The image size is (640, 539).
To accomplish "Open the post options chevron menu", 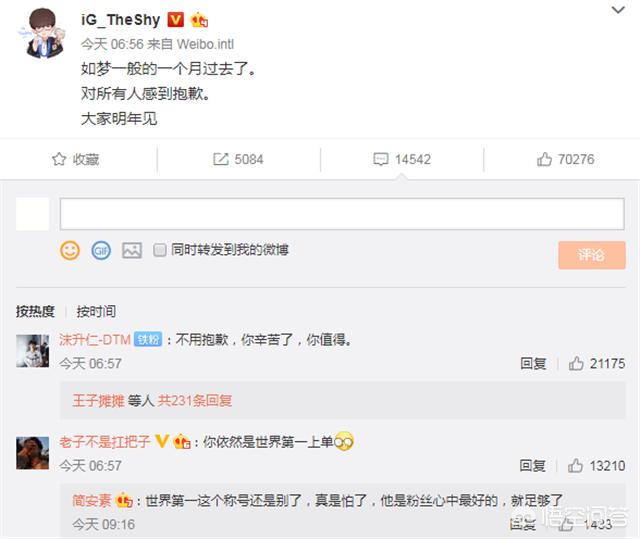I will pyautogui.click(x=618, y=10).
